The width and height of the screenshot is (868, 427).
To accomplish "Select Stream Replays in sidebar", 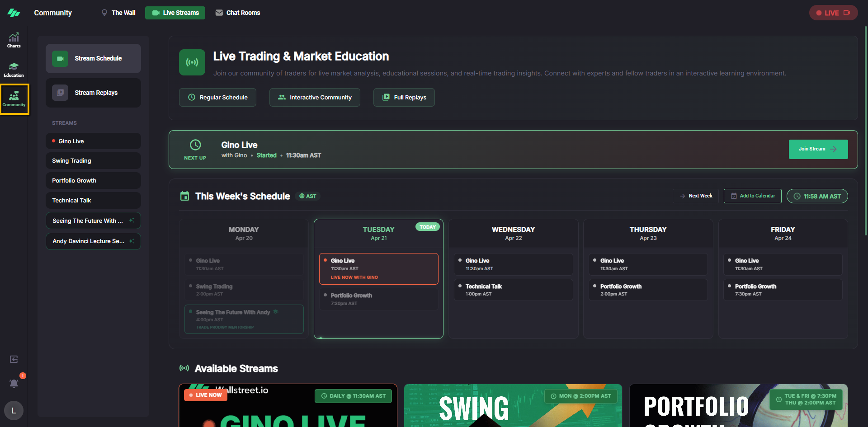I will [93, 93].
